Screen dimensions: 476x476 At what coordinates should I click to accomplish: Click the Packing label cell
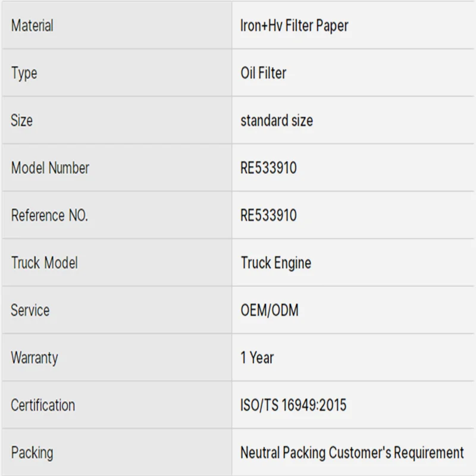coord(32,453)
